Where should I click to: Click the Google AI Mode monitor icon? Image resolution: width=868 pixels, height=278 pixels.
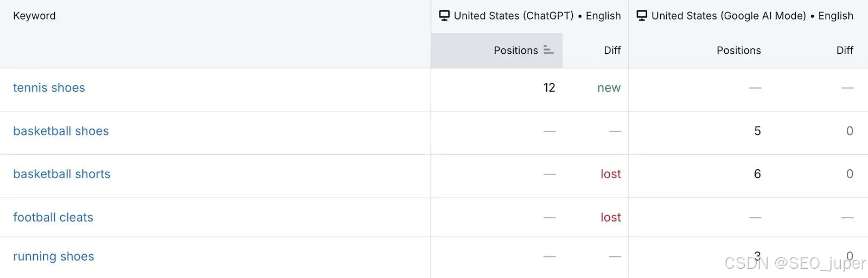[x=642, y=15]
